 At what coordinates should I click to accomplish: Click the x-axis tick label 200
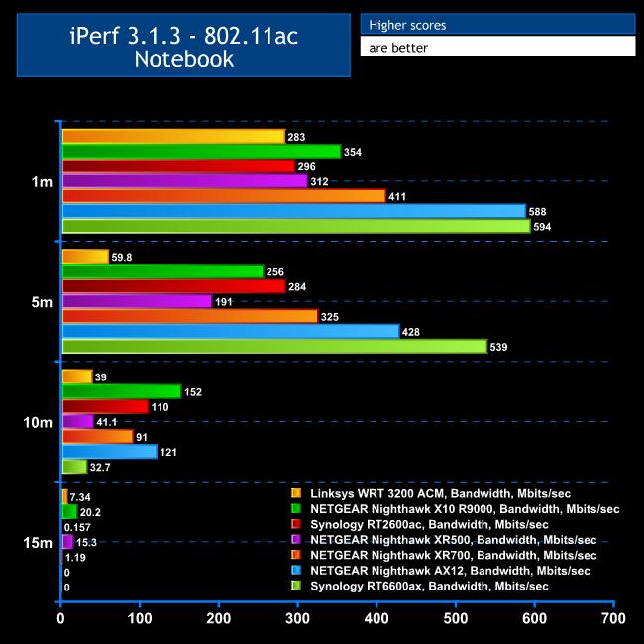219,618
